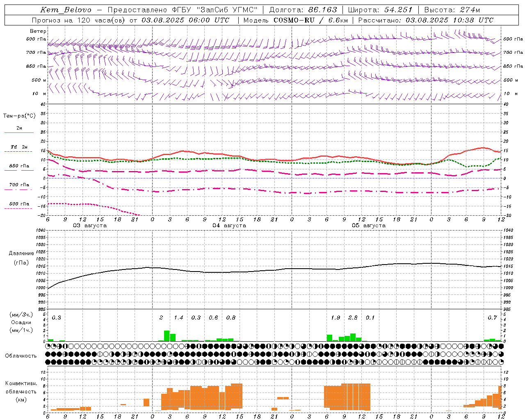Screen dimensions: 525x420
Task: Click the "04 августа" date label
Action: tap(229, 226)
